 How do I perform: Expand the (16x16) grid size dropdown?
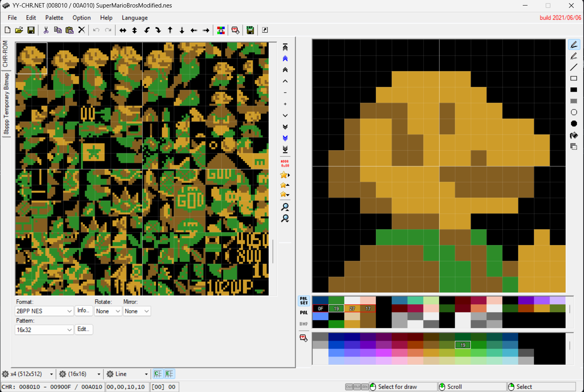click(x=99, y=374)
